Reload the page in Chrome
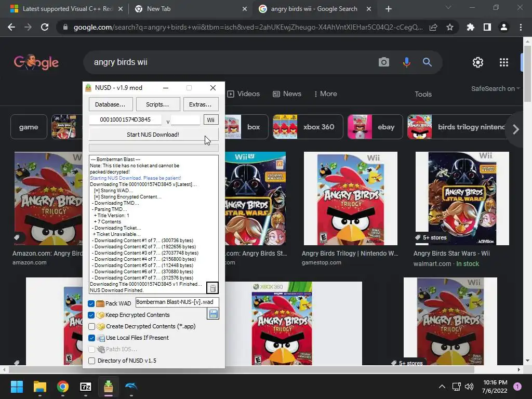 (x=45, y=27)
